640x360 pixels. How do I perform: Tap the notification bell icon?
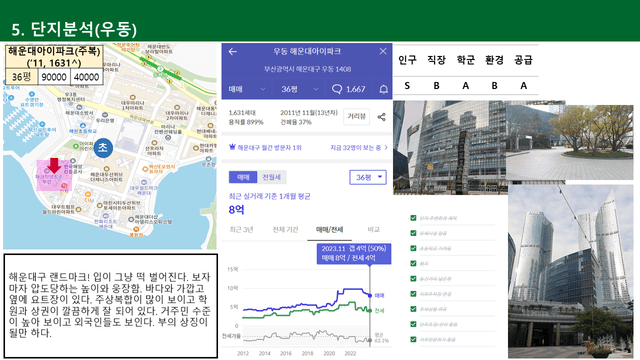coord(383,89)
